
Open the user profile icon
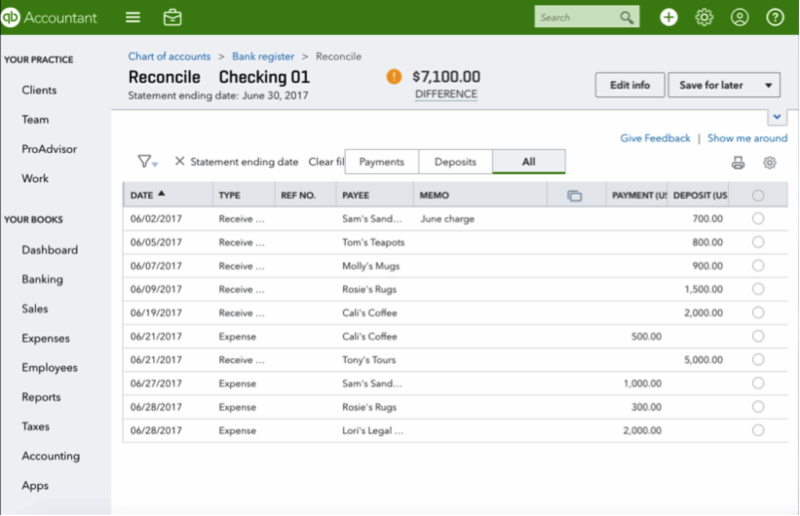(x=739, y=17)
